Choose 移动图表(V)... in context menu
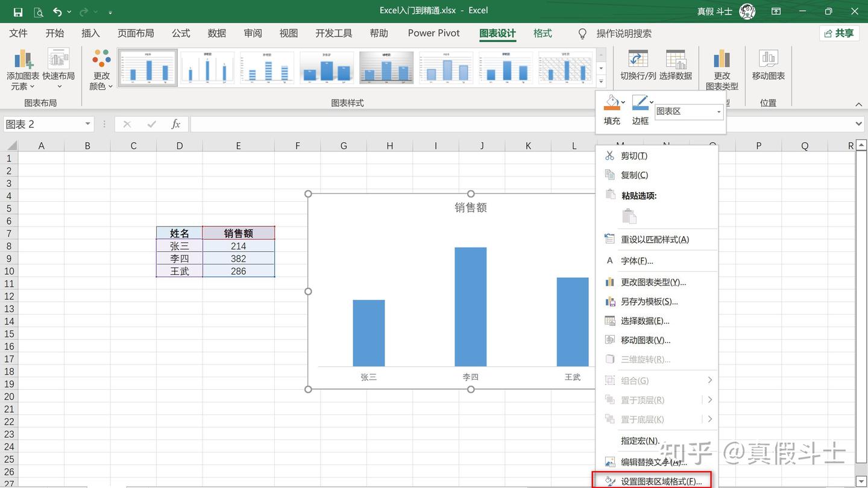The height and width of the screenshot is (488, 868). tap(656, 340)
